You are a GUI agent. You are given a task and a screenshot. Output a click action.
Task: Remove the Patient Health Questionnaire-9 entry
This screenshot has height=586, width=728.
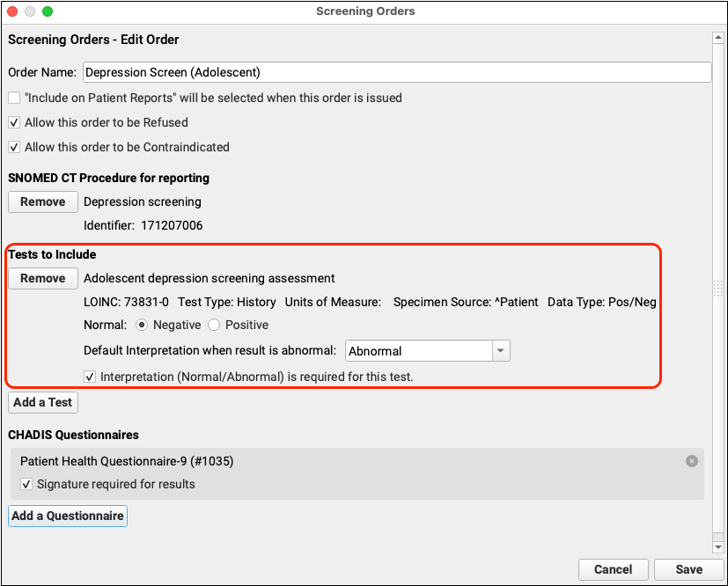pyautogui.click(x=692, y=461)
